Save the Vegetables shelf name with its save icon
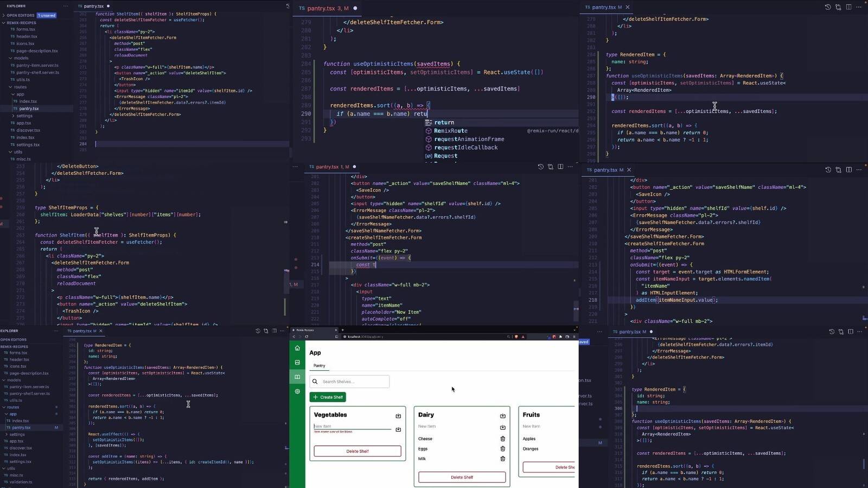The image size is (868, 488). point(398,416)
